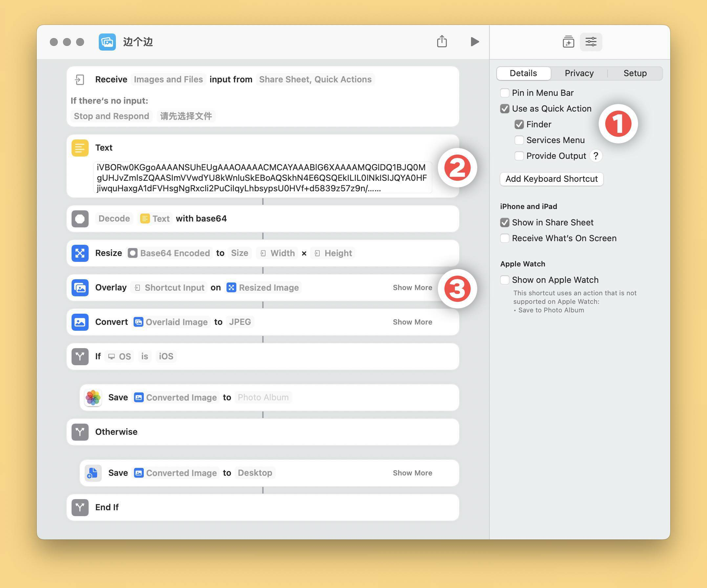Open the Action Library icon
Screen dimensions: 707x588
568,42
